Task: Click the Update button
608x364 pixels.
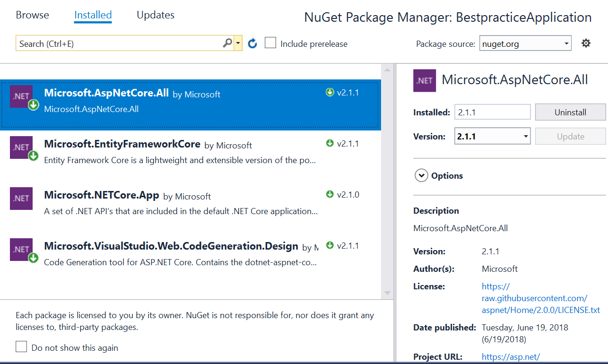Action: click(x=570, y=136)
